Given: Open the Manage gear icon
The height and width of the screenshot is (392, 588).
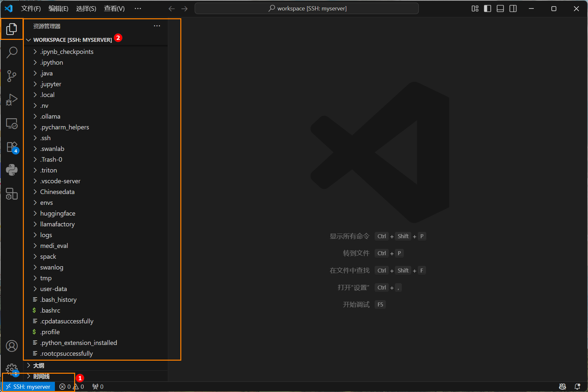Looking at the screenshot, I should tap(12, 369).
